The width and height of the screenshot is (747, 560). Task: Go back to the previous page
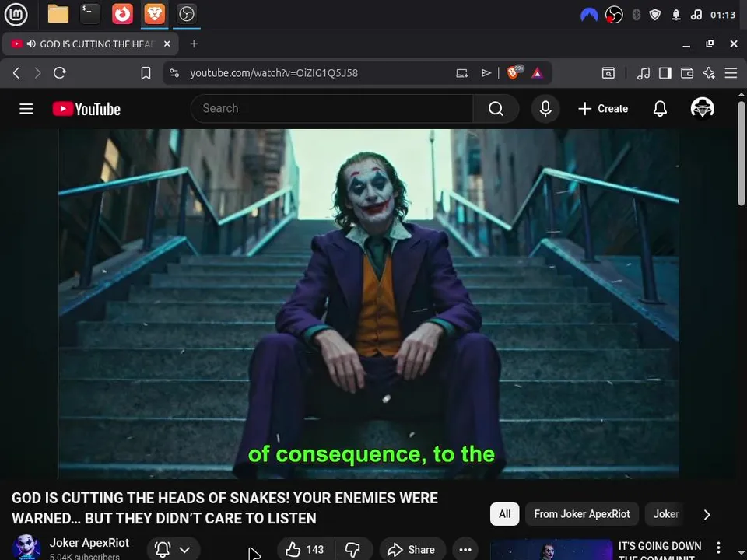[x=16, y=73]
